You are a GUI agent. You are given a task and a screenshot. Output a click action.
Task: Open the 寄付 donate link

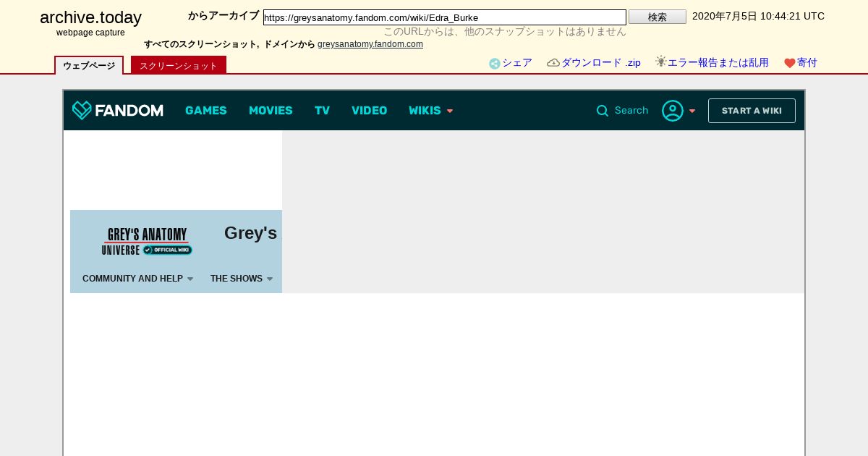point(807,63)
